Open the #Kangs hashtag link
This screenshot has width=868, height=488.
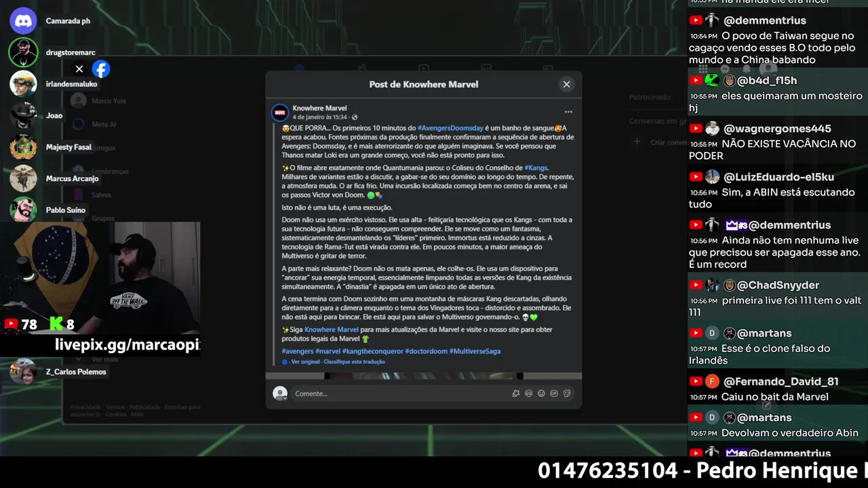[536, 167]
